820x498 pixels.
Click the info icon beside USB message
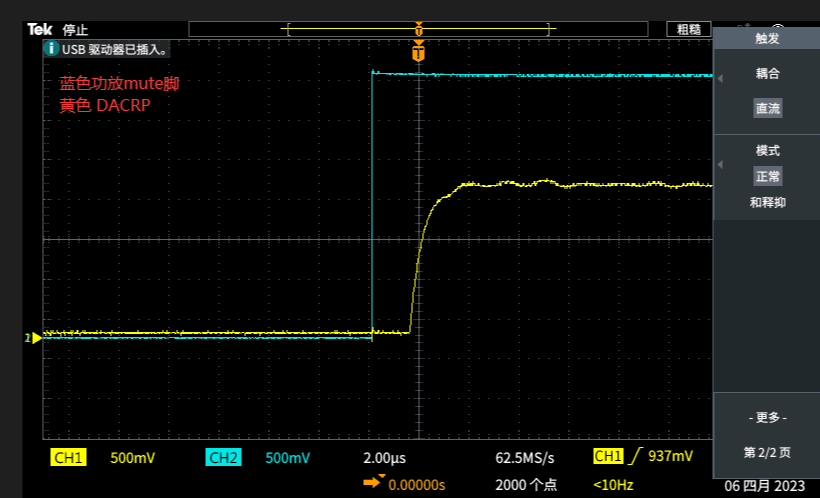point(51,49)
